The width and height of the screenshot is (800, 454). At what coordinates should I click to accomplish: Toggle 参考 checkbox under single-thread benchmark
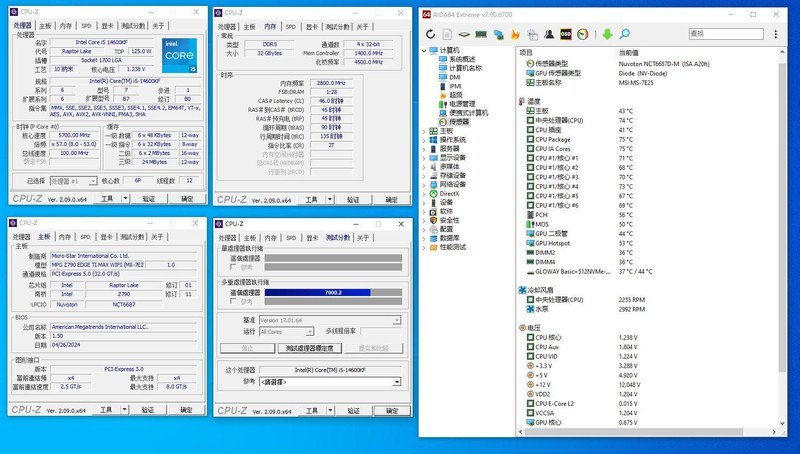(233, 267)
